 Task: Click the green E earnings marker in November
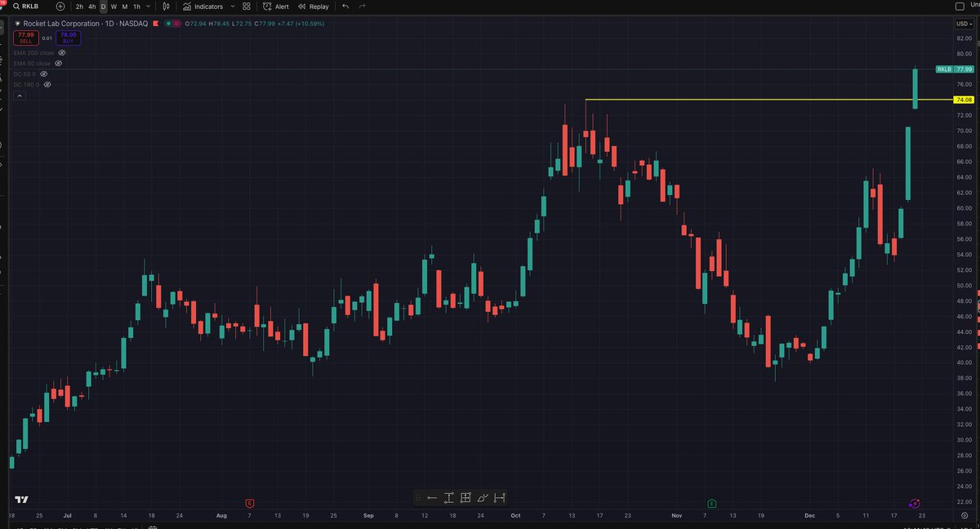(712, 502)
